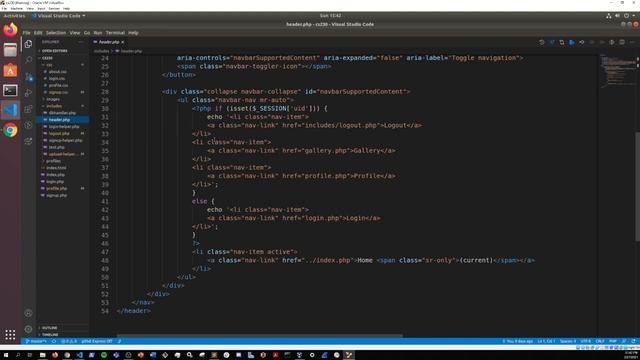This screenshot has width=640, height=360.
Task: Open the Run menu
Action: (x=98, y=33)
